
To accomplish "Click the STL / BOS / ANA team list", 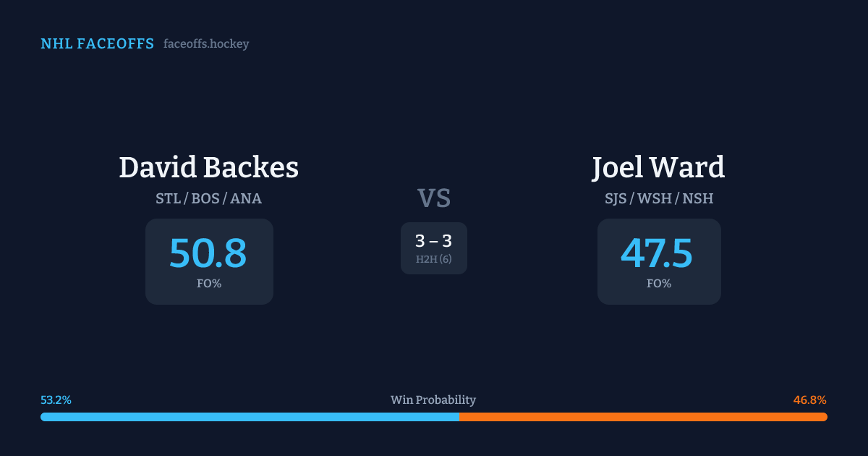I will coord(208,198).
